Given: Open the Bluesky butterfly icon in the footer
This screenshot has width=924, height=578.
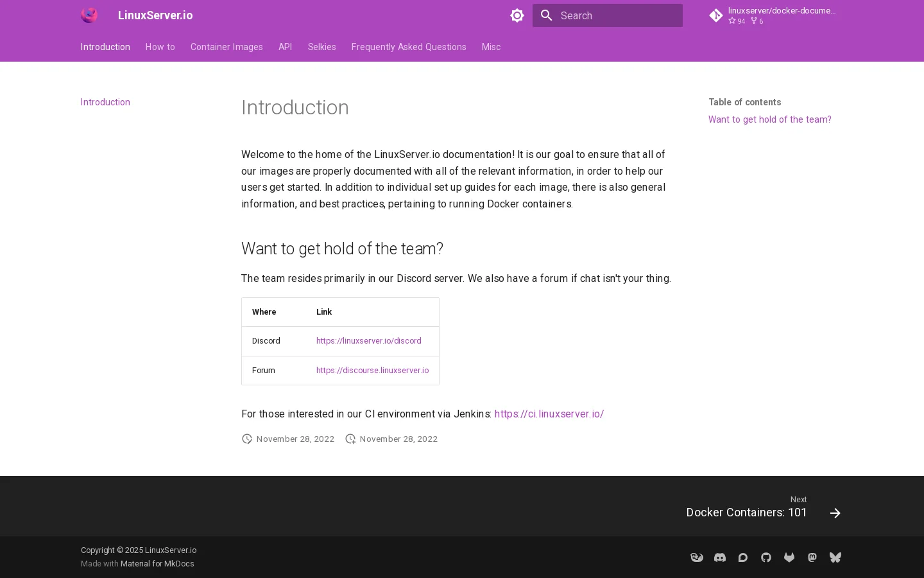Looking at the screenshot, I should coord(835,557).
